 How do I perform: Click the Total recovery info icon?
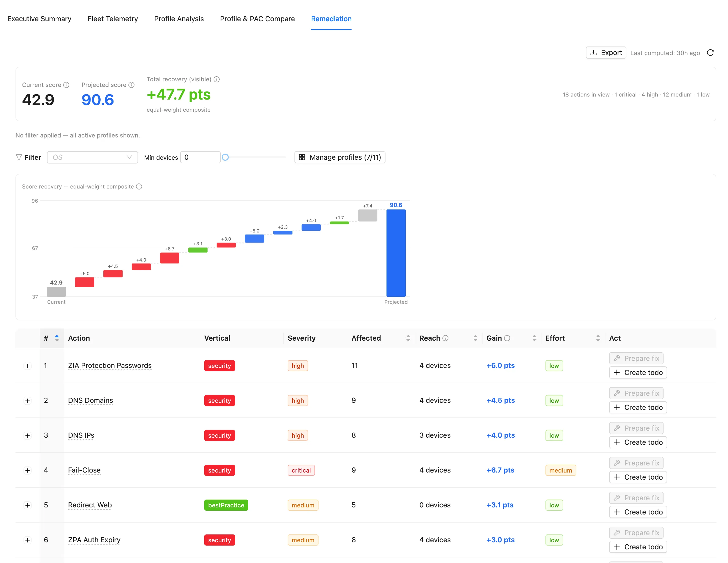point(217,79)
